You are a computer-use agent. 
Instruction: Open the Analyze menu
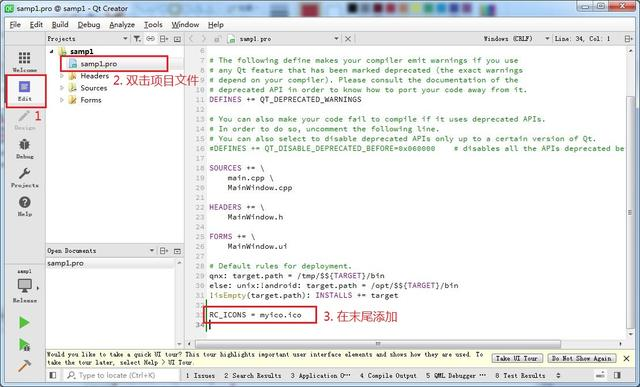[122, 24]
